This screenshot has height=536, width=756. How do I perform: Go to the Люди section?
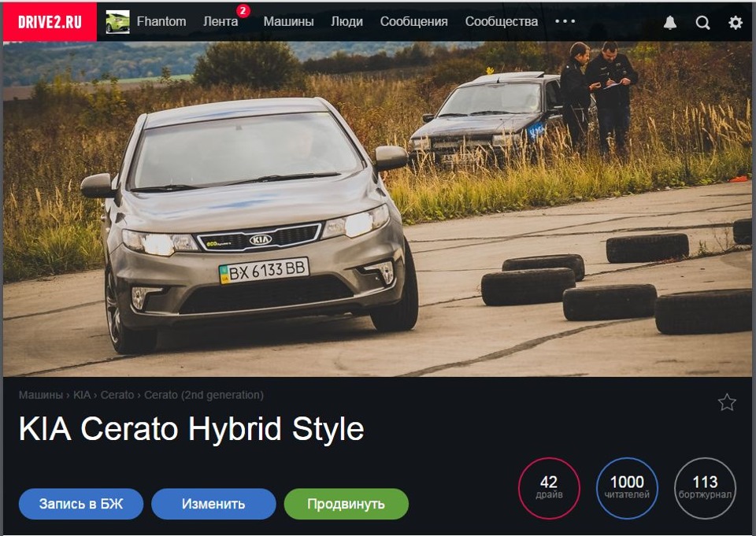pyautogui.click(x=346, y=22)
